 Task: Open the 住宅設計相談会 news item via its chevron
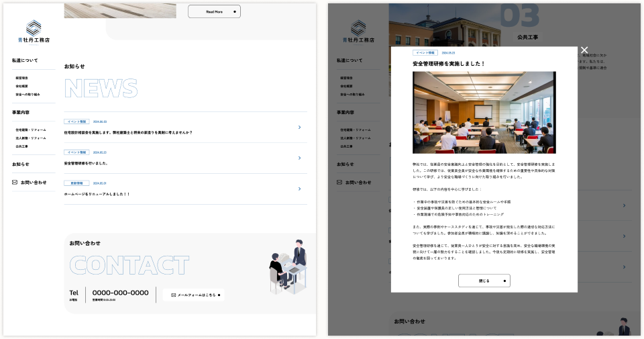click(299, 127)
